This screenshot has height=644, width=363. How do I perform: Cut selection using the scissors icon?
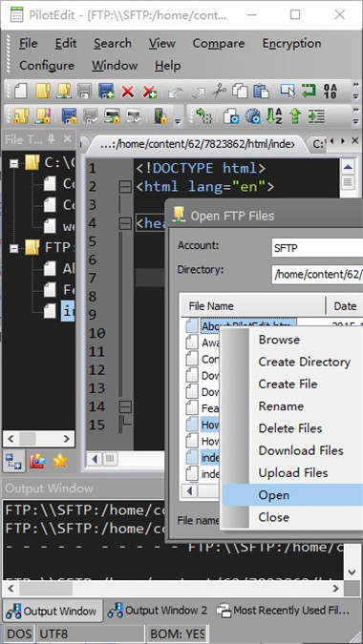pos(219,91)
